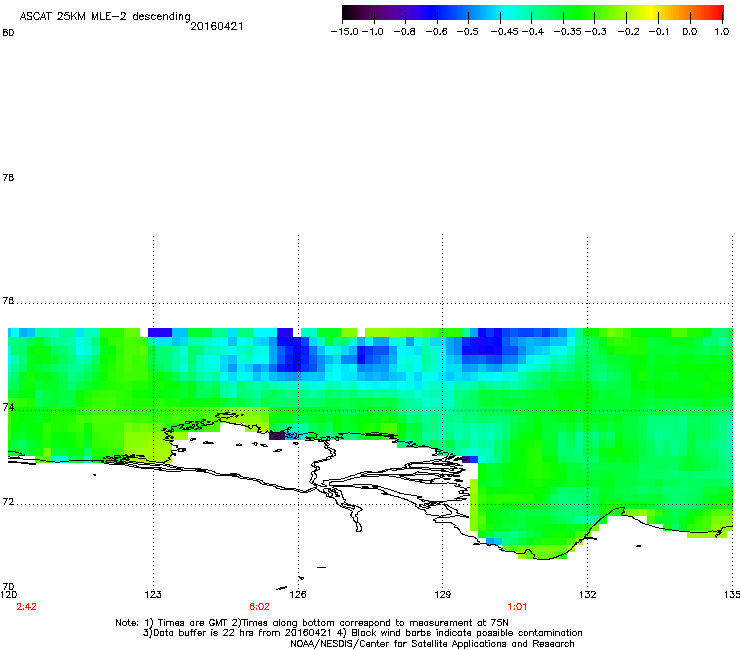The image size is (740, 650).
Task: Click the colorbar value 0.0
Action: (x=690, y=32)
